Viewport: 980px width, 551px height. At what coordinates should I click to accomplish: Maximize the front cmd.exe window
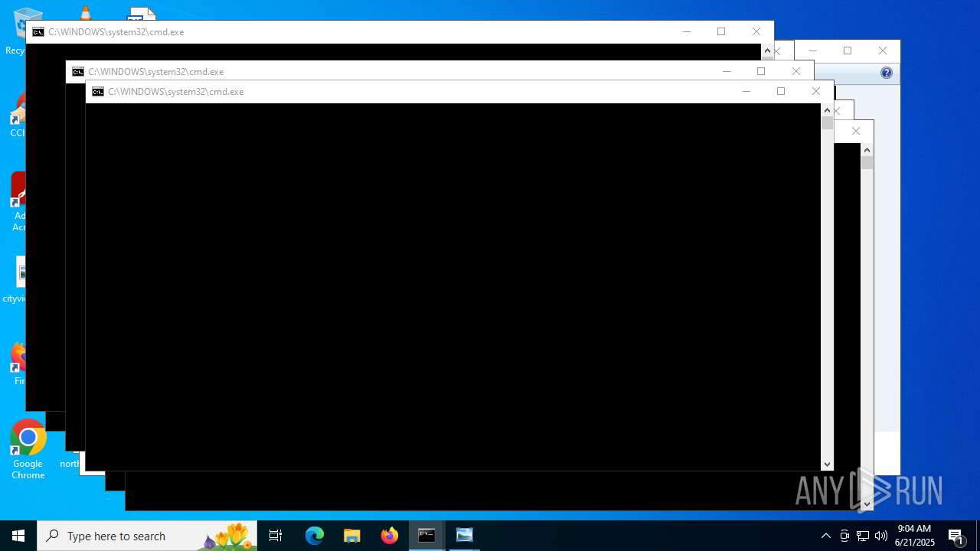tap(781, 91)
